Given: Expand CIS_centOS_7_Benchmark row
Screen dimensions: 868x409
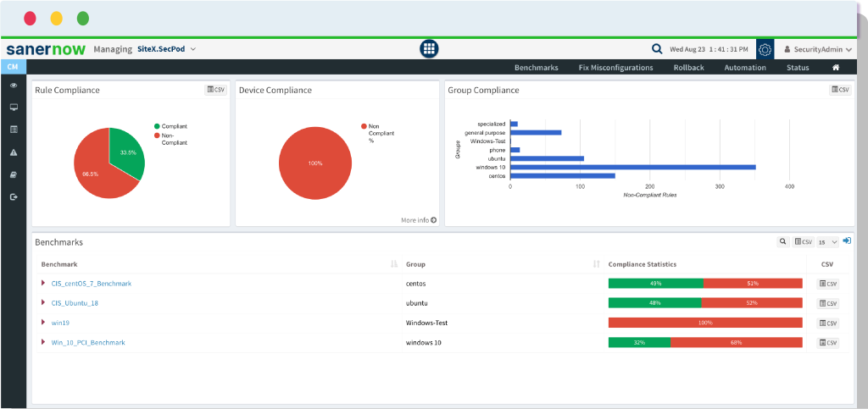Looking at the screenshot, I should click(44, 283).
